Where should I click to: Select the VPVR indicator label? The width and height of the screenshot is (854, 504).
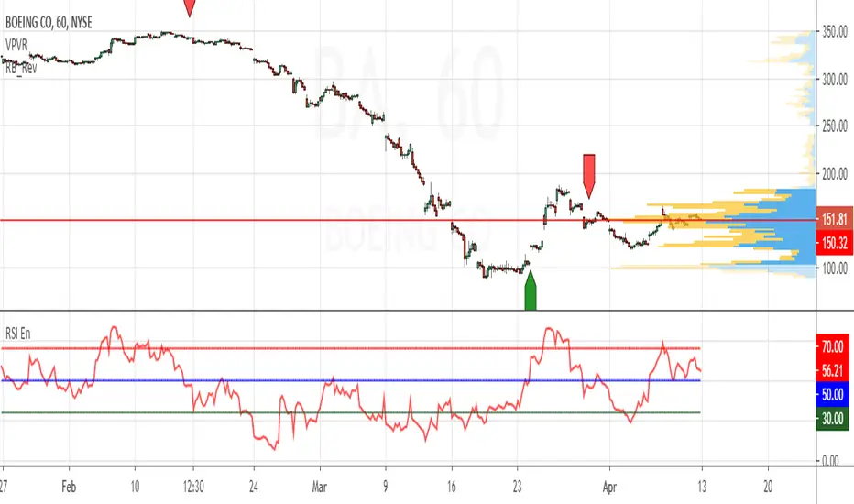16,45
